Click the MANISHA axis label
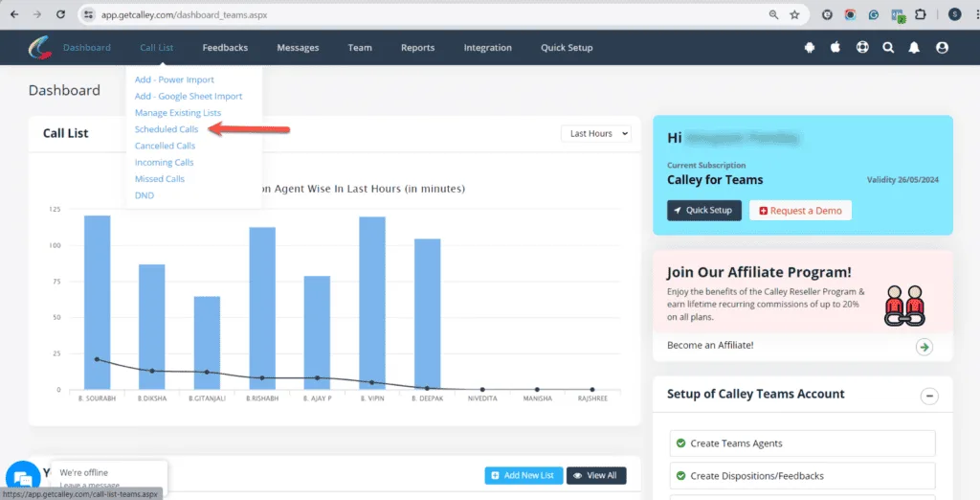This screenshot has width=980, height=500. click(538, 398)
